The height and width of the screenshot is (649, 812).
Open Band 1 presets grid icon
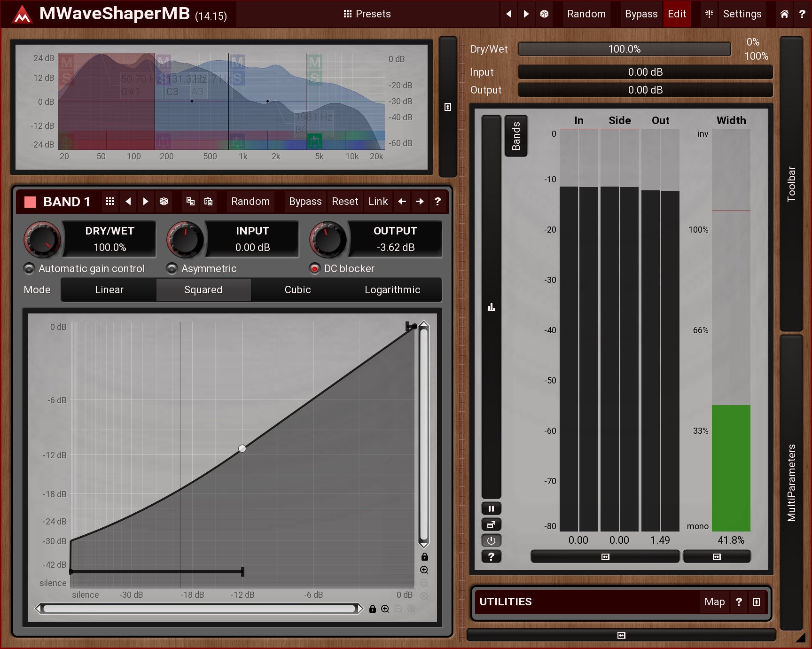pos(110,202)
